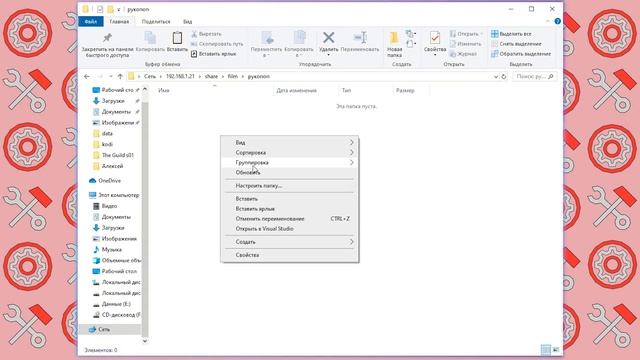Click film in the address path
Screen dimensions: 640x360
pyautogui.click(x=233, y=76)
